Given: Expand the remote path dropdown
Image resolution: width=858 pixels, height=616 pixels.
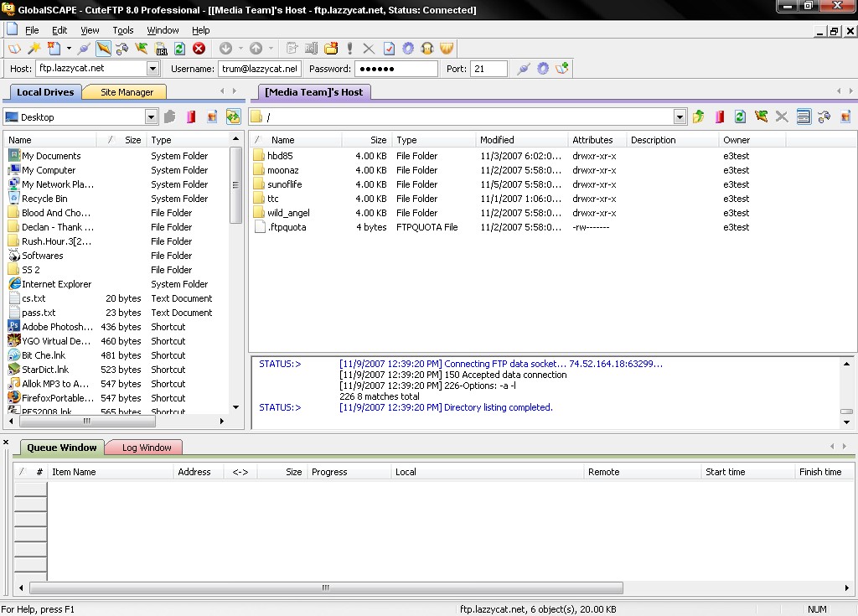Looking at the screenshot, I should coord(680,117).
